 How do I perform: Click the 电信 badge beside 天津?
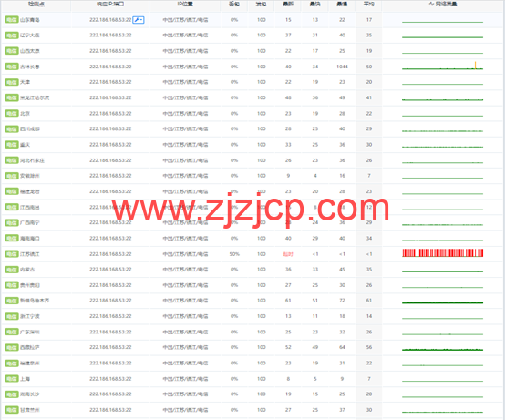(x=12, y=82)
